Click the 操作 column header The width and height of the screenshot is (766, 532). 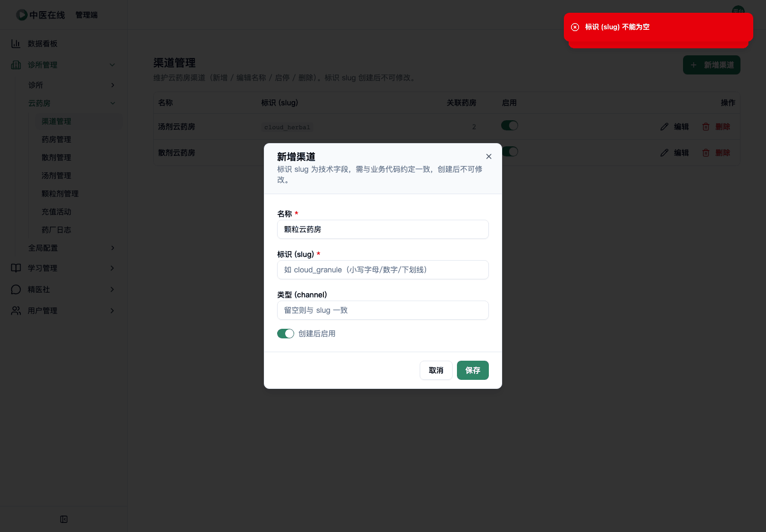pyautogui.click(x=728, y=103)
